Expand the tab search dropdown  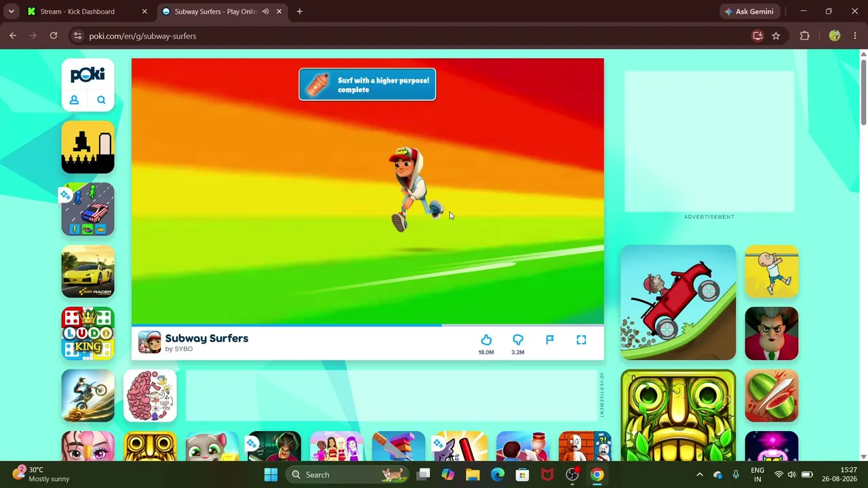click(x=11, y=12)
